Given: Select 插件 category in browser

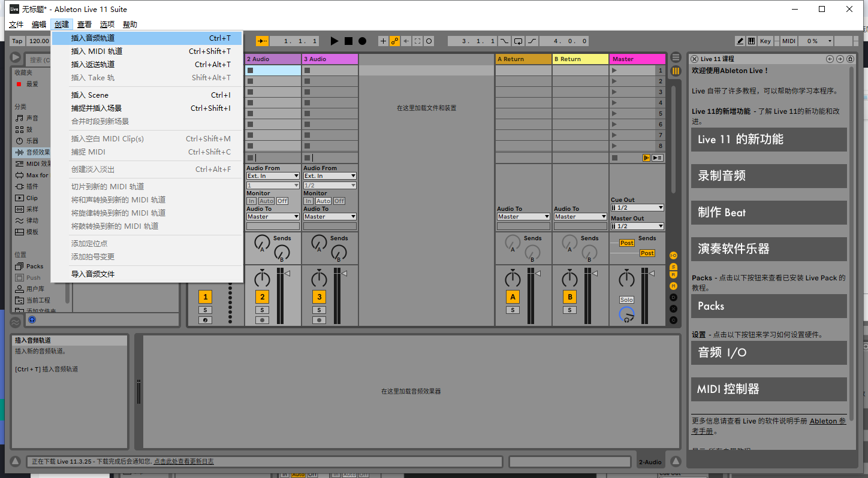Looking at the screenshot, I should 32,186.
